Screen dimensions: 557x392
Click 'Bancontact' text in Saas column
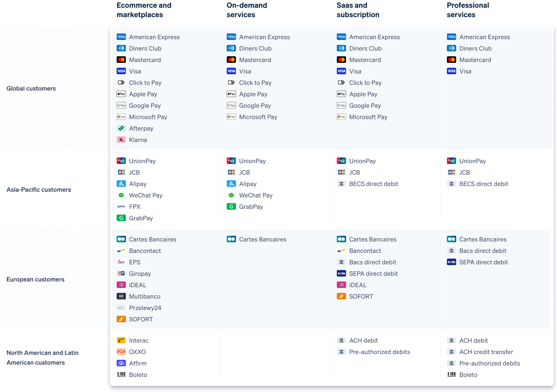coord(365,251)
